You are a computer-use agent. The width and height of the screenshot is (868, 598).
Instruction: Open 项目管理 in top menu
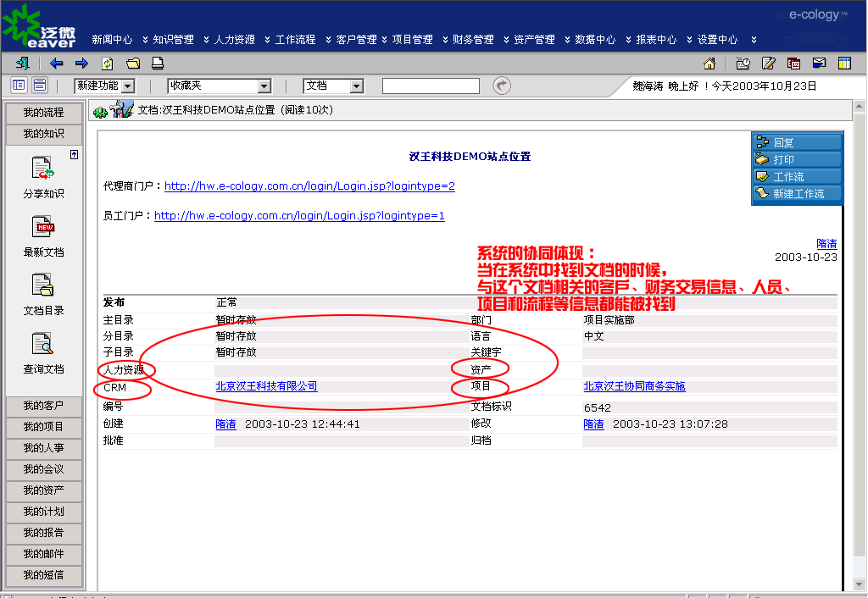[413, 40]
